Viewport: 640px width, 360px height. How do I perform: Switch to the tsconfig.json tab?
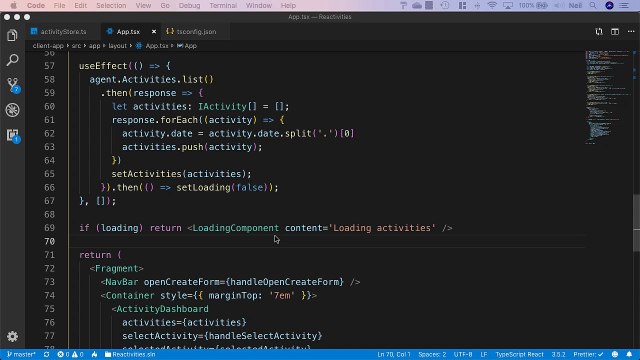click(x=196, y=31)
